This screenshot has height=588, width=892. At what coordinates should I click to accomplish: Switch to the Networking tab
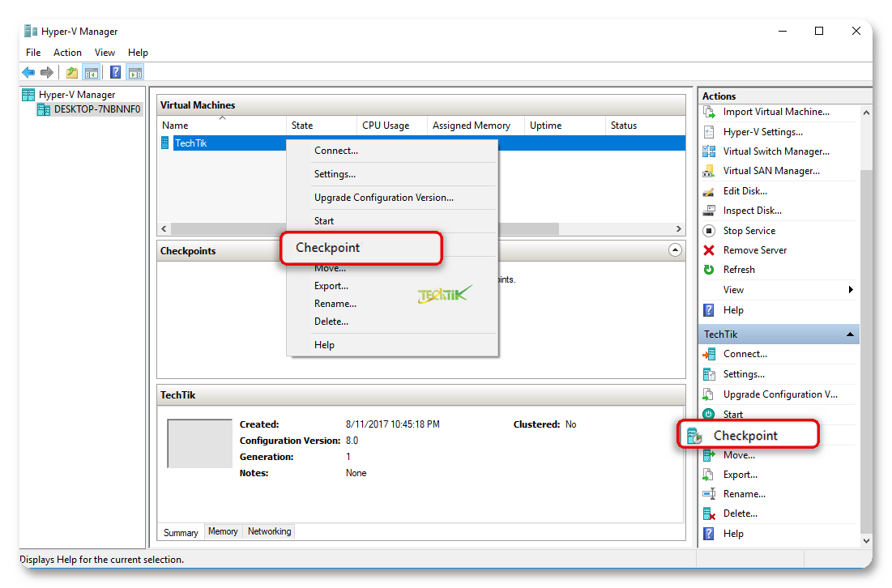[269, 532]
